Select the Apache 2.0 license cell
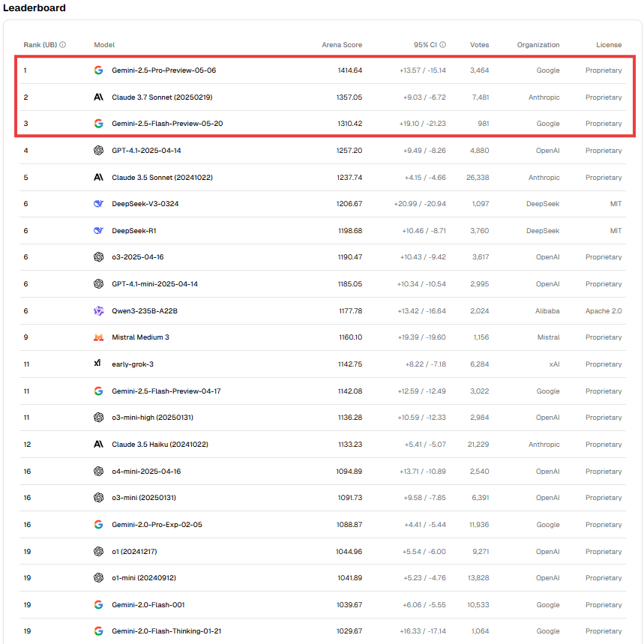644x644 pixels. point(604,311)
